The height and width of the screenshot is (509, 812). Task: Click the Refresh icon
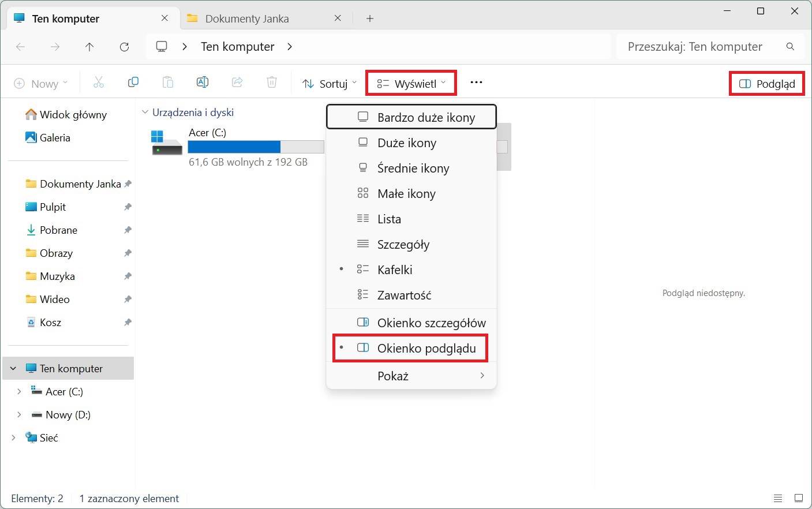(124, 47)
